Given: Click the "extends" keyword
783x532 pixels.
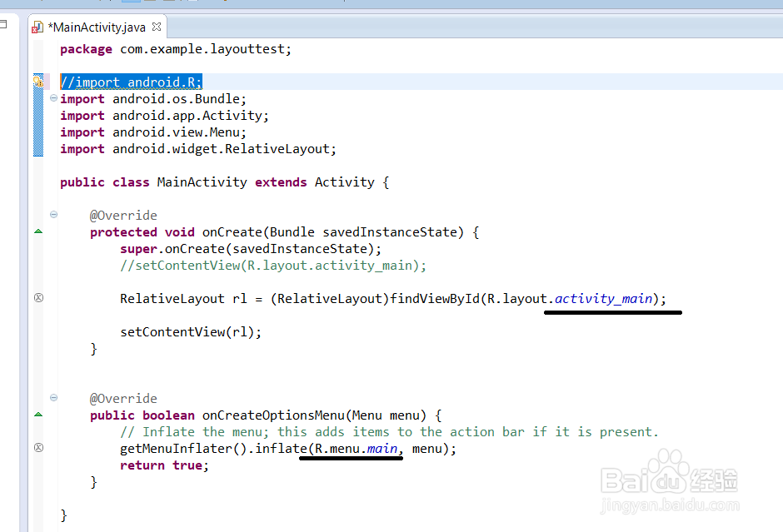Looking at the screenshot, I should tap(281, 182).
